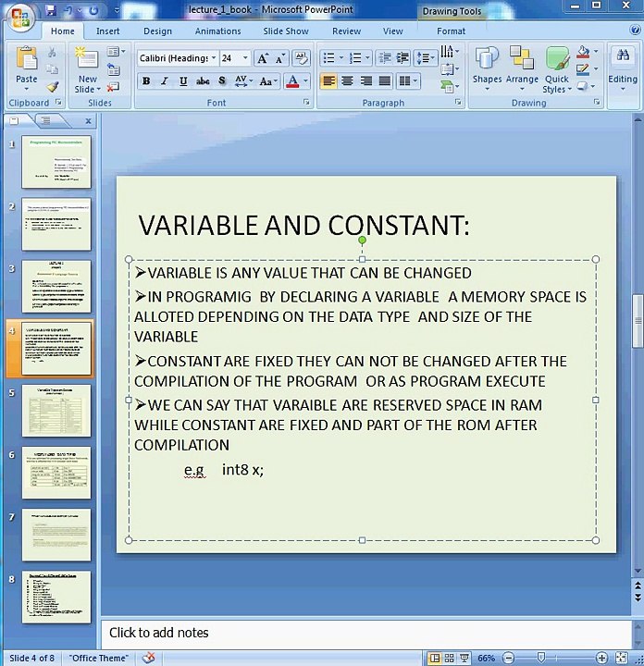Open Paragraph dialog box launcher
The height and width of the screenshot is (666, 644).
click(x=458, y=102)
